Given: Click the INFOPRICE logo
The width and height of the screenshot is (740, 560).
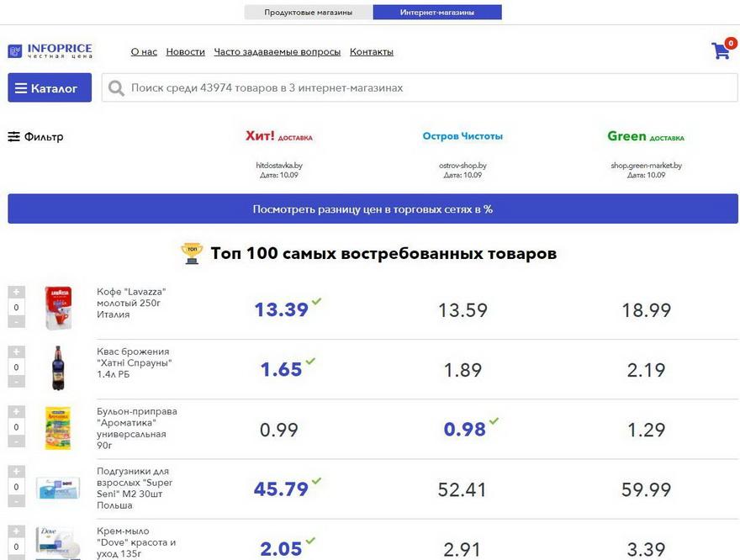Looking at the screenshot, I should [x=50, y=51].
